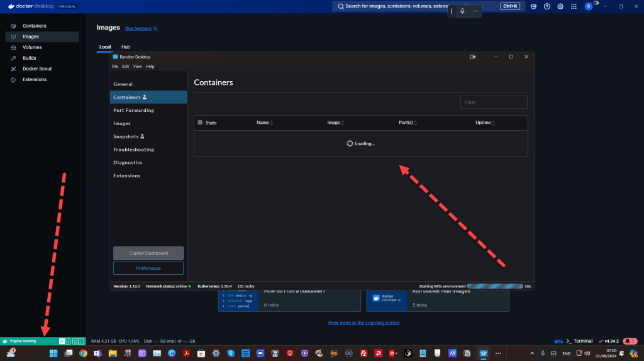Open Run Docker Hub images tutorial card
Viewport: 644px width, 361px height.
[x=438, y=301]
